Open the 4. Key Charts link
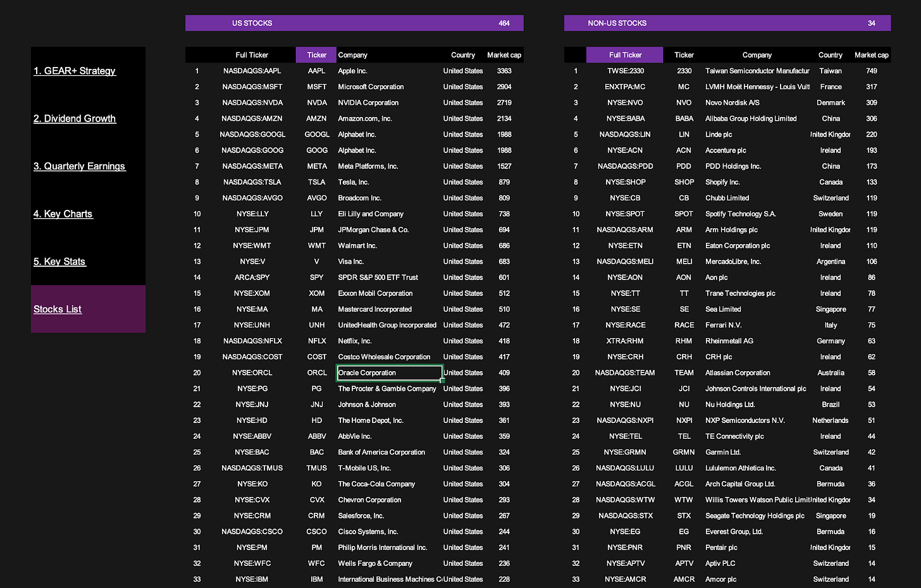The width and height of the screenshot is (921, 588). pos(63,214)
